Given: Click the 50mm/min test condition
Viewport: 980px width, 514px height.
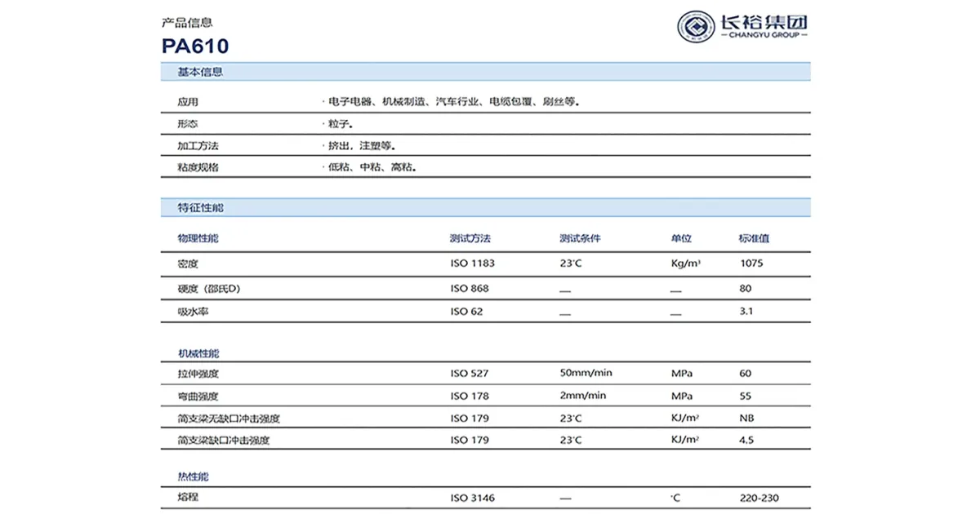Looking at the screenshot, I should point(586,373).
